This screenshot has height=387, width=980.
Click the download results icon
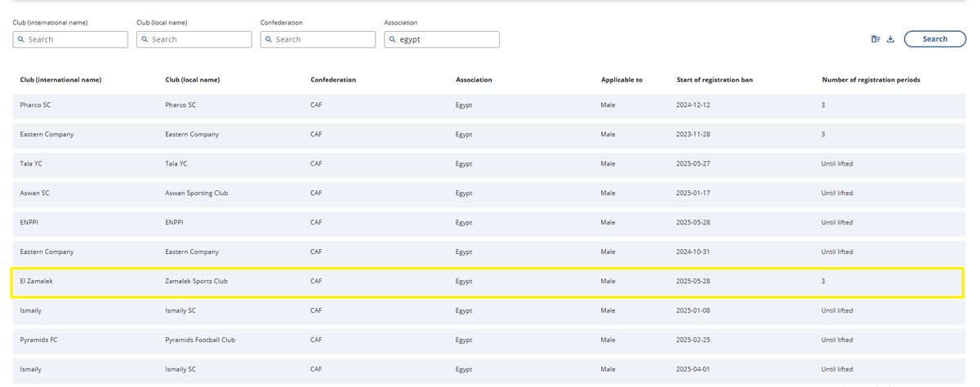(890, 39)
